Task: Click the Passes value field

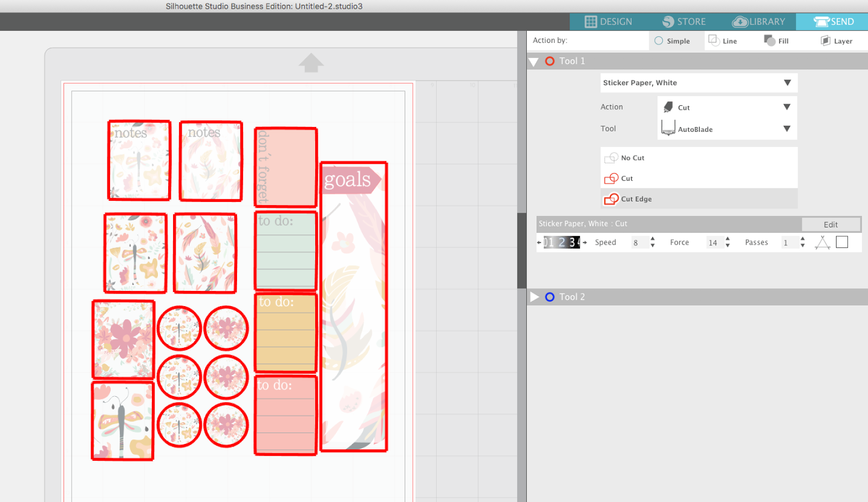Action: click(x=789, y=243)
